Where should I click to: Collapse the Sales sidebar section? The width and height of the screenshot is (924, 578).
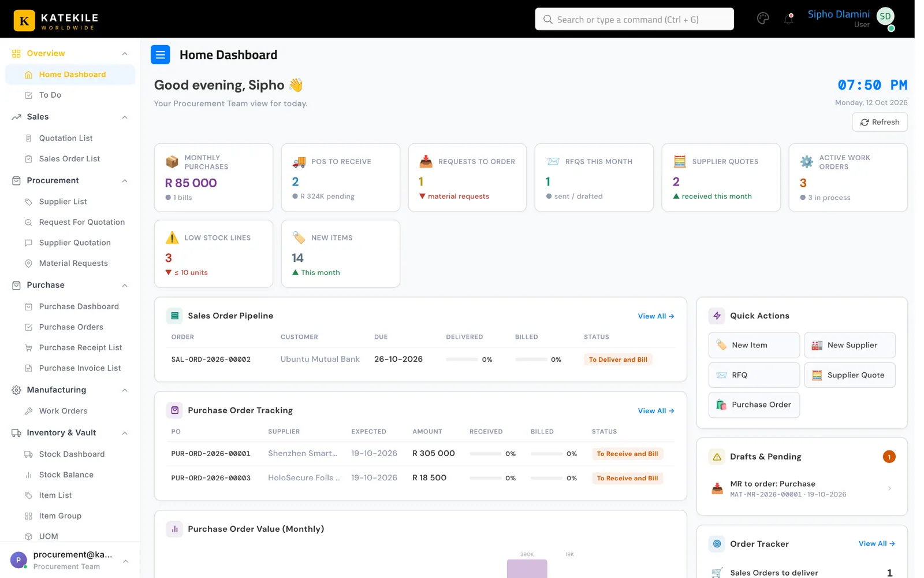(x=125, y=117)
